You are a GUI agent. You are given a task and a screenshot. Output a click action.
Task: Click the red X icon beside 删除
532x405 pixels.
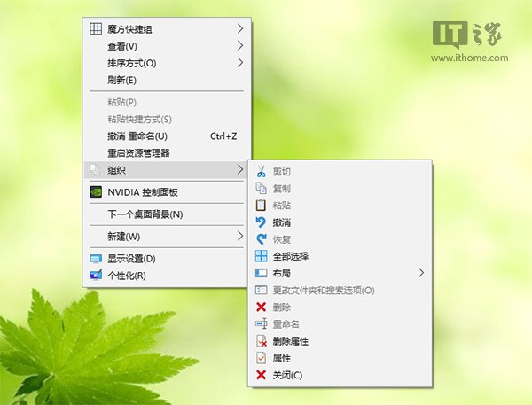click(261, 307)
